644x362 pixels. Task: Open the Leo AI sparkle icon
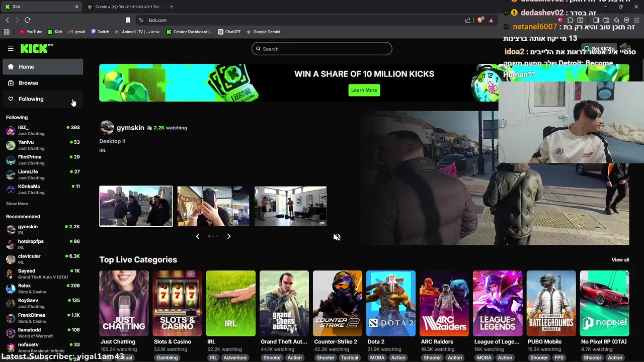(616, 20)
